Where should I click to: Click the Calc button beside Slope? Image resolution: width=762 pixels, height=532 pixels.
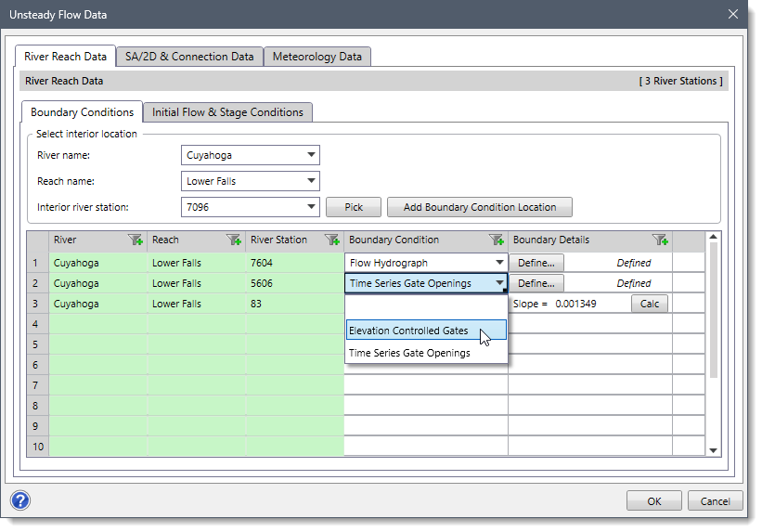click(x=650, y=304)
